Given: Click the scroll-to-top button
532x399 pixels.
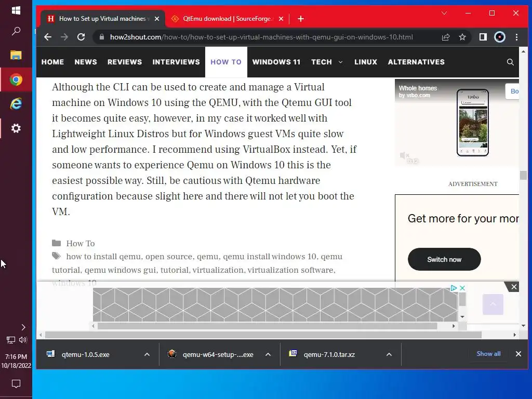Looking at the screenshot, I should point(493,304).
